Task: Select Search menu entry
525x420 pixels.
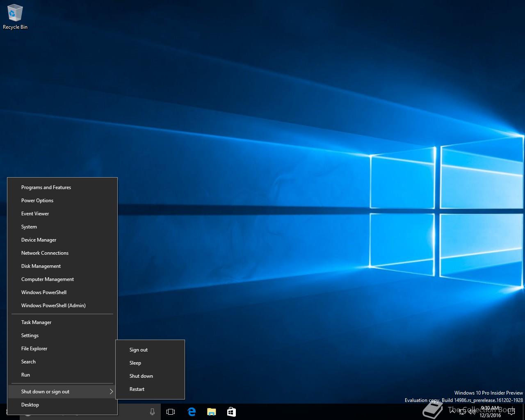Action: click(62, 362)
